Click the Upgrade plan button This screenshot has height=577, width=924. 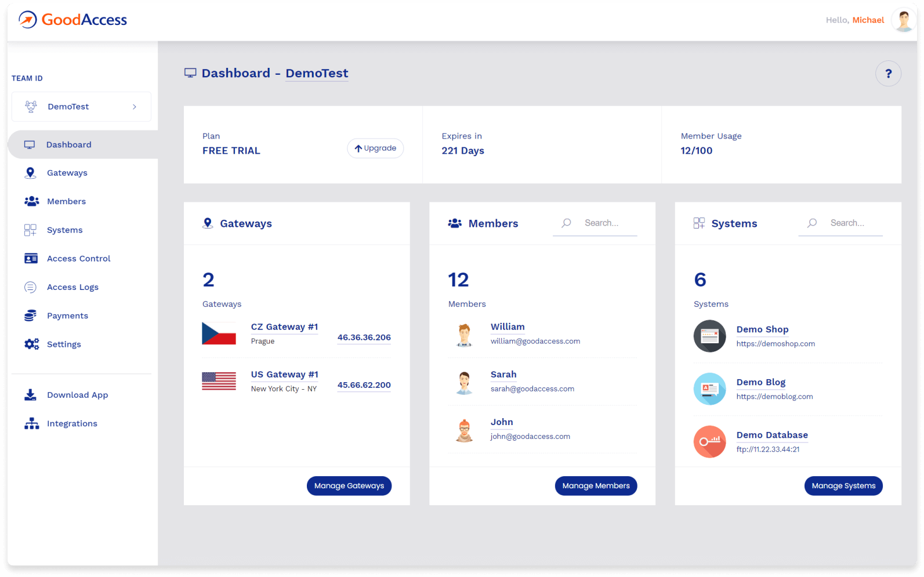(x=375, y=148)
